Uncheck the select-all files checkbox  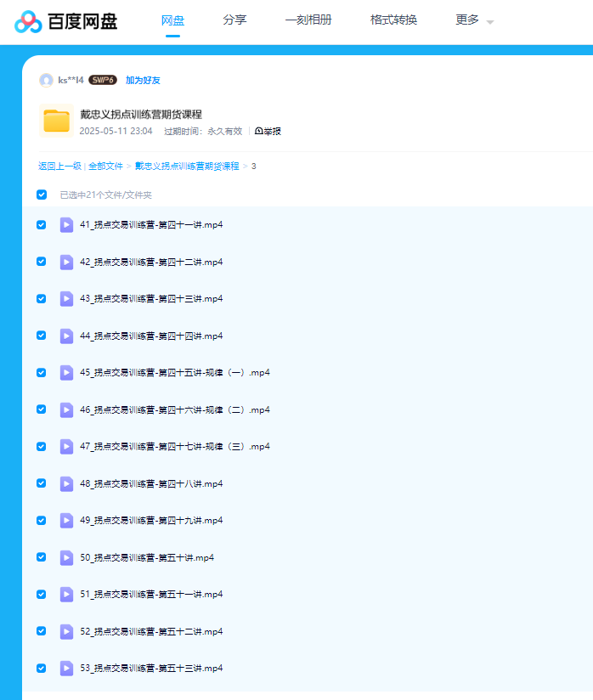click(42, 195)
